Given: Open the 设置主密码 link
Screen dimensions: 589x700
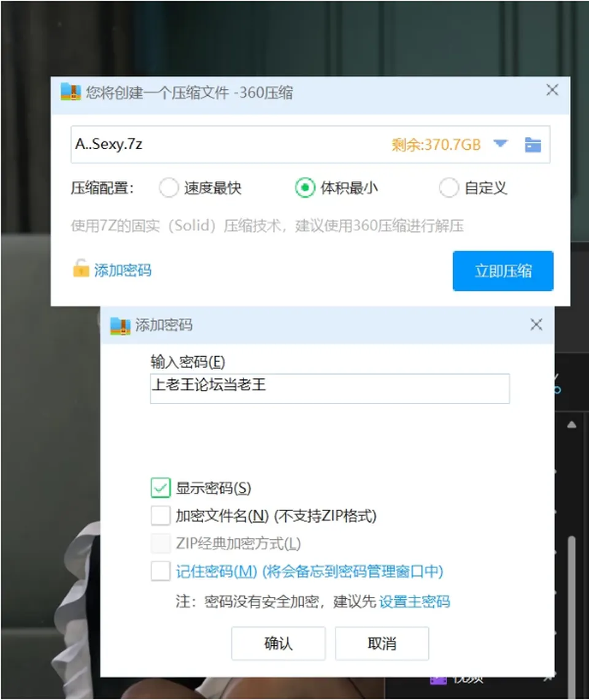Looking at the screenshot, I should tap(415, 601).
